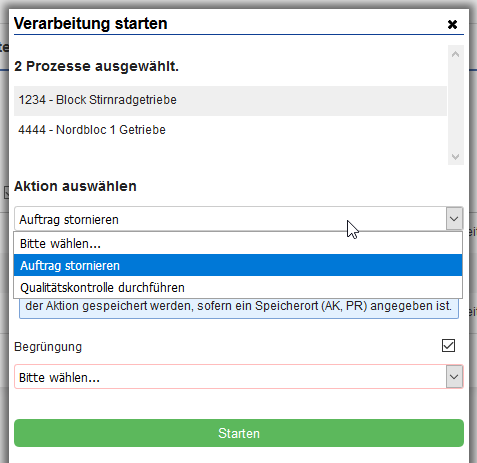This screenshot has height=463, width=477.
Task: Toggle the Begründung checkbox
Action: pos(448,346)
